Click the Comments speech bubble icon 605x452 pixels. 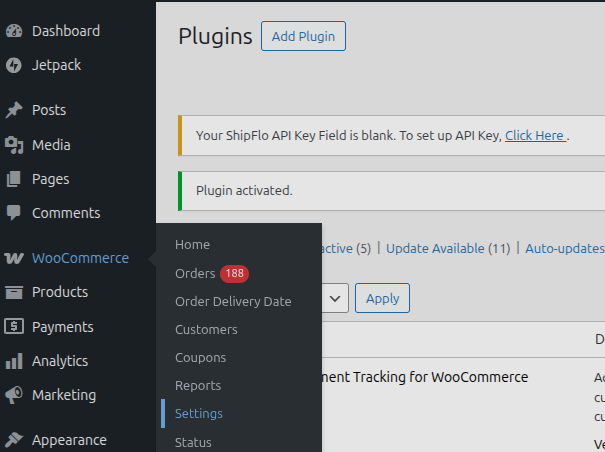(x=14, y=213)
